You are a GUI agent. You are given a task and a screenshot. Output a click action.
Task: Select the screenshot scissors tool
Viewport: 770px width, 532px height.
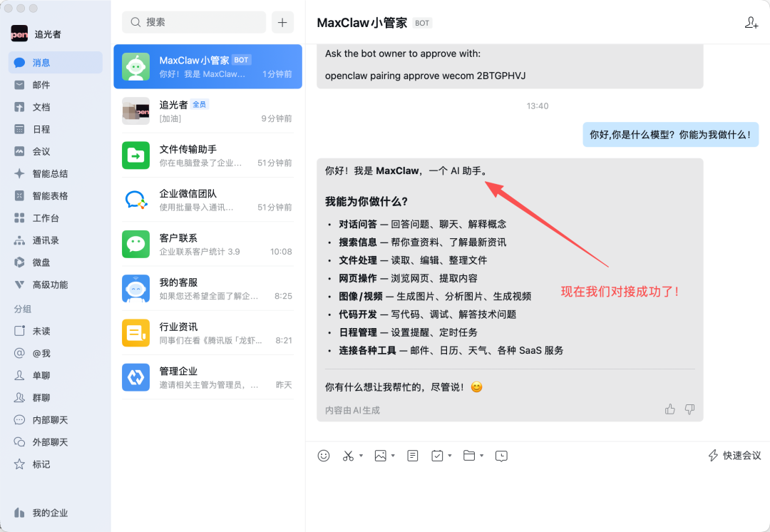pos(347,455)
